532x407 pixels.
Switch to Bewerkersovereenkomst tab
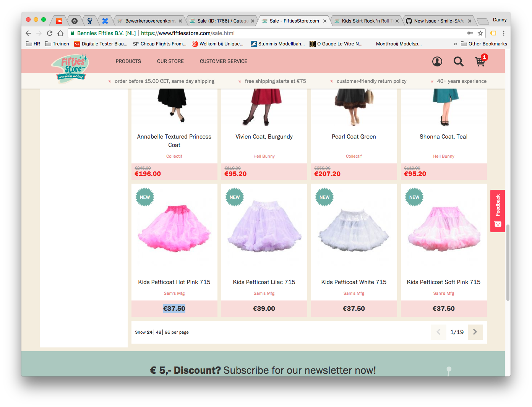point(150,21)
